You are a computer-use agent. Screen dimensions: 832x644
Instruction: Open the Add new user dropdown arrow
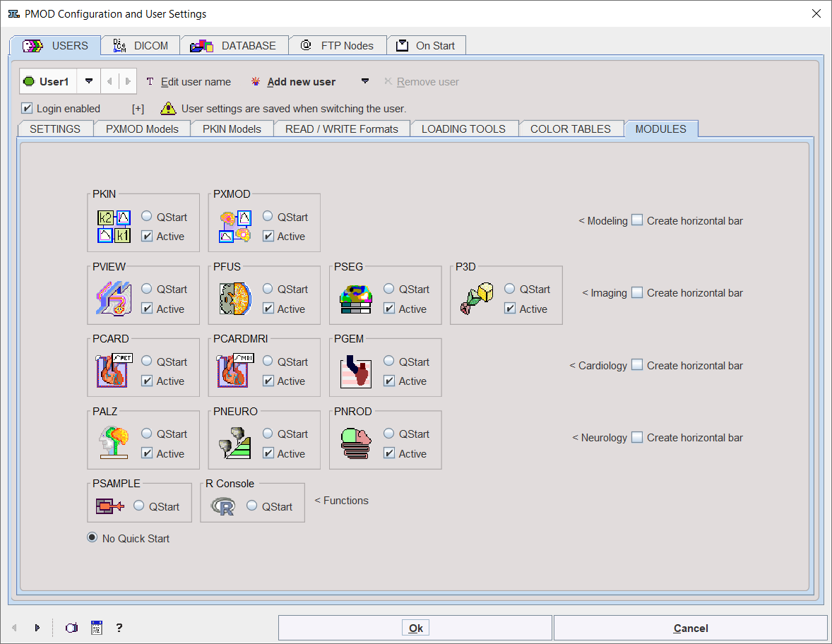tap(364, 81)
